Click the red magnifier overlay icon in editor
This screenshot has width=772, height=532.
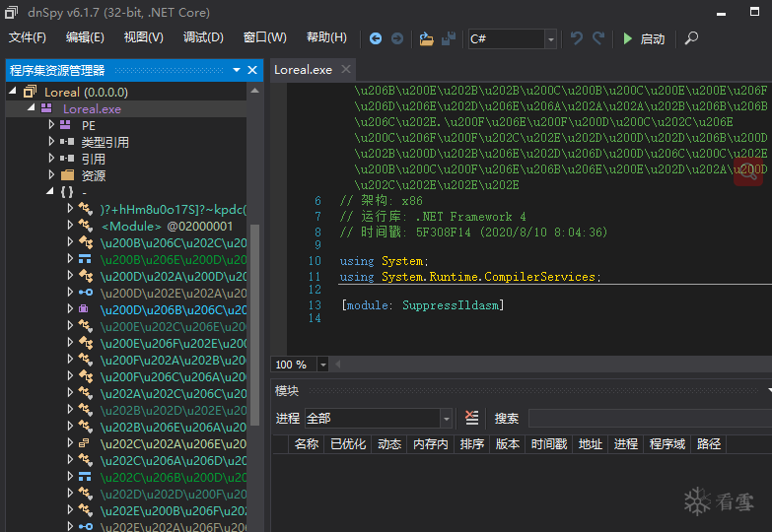click(x=748, y=171)
